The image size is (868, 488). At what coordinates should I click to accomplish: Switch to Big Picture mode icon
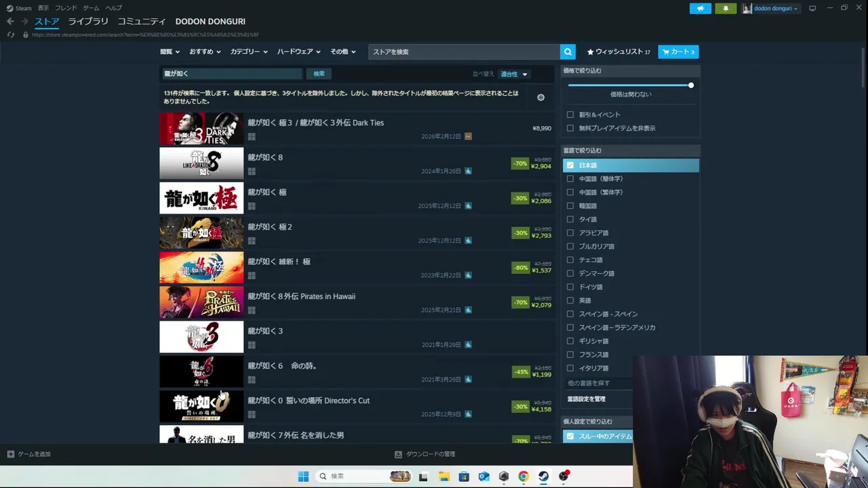[x=812, y=8]
